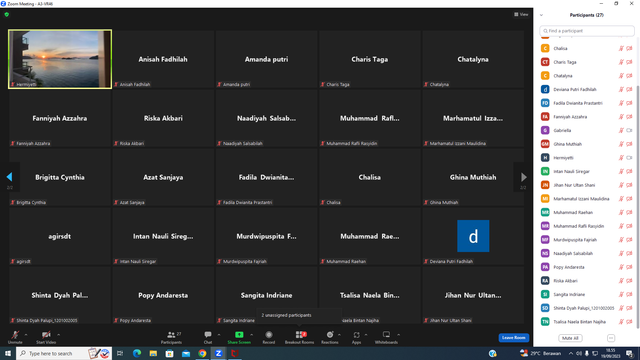
Task: Click the Unmute microphone icon
Action: coord(15,335)
